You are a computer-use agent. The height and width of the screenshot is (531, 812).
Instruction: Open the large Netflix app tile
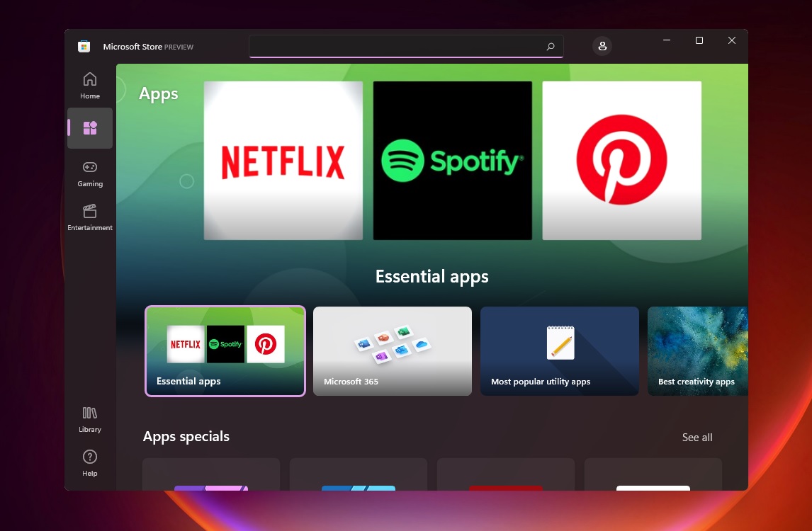(283, 161)
